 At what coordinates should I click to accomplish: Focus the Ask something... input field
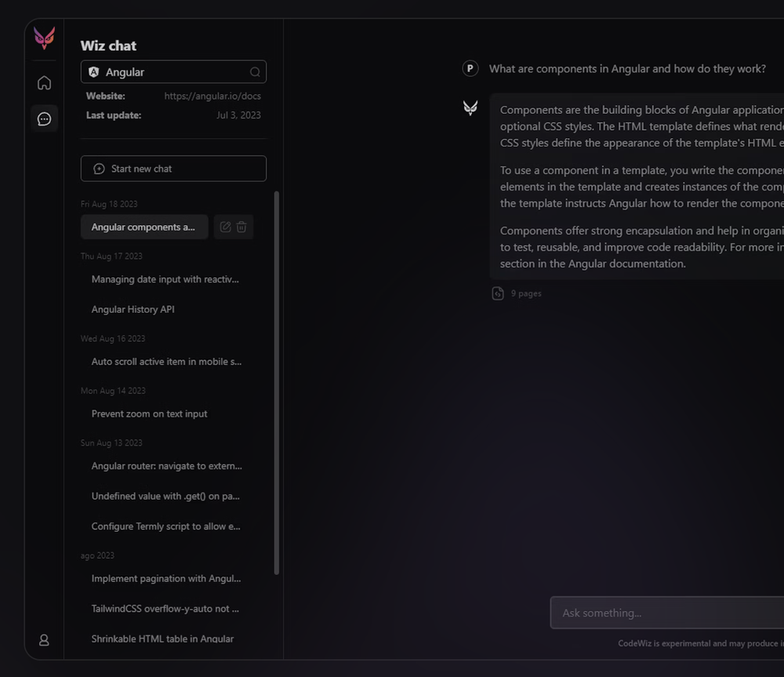[x=667, y=613]
